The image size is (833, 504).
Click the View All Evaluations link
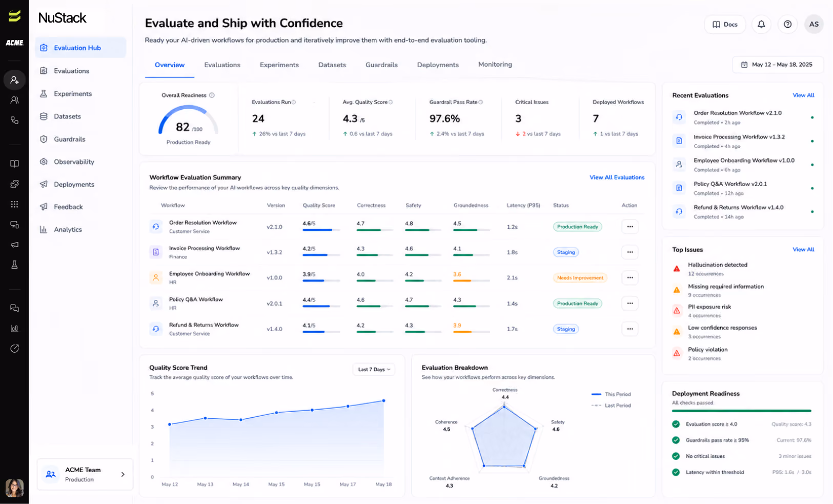click(x=617, y=177)
